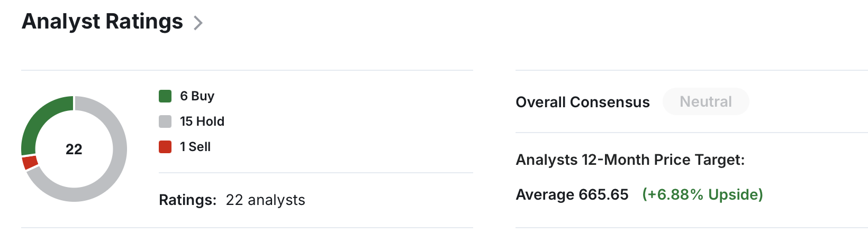Click 'Analysts 12-Month Price Target' label

click(x=630, y=160)
